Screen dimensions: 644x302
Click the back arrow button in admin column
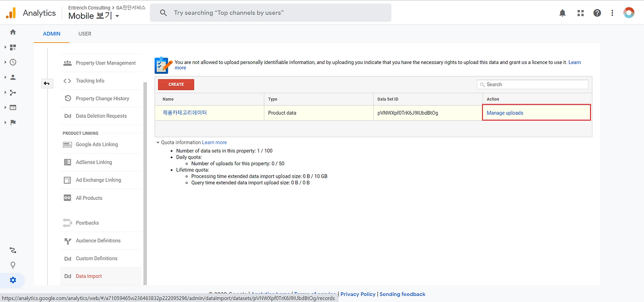[47, 84]
